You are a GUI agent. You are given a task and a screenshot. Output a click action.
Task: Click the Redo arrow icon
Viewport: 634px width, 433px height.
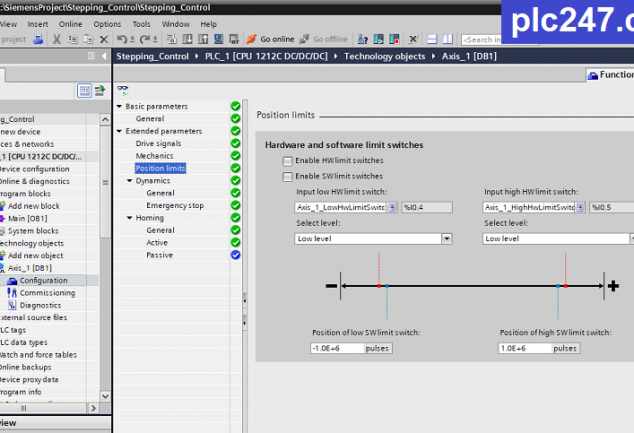tap(145, 39)
